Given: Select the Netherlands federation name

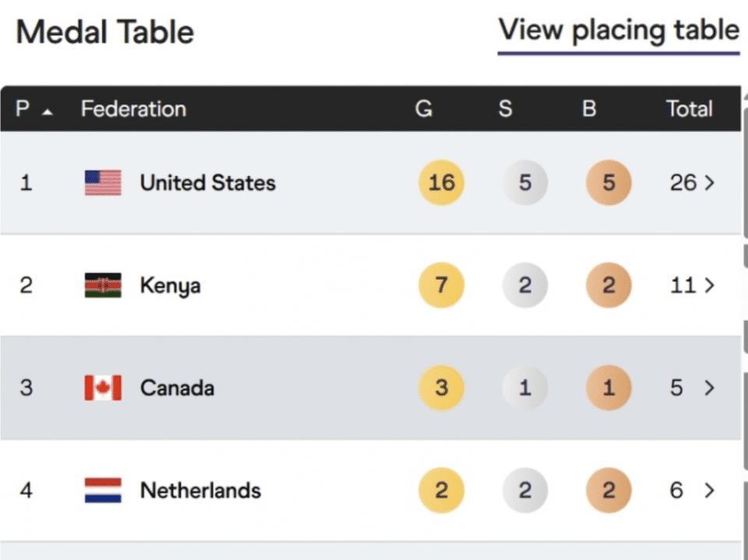Looking at the screenshot, I should point(200,491).
